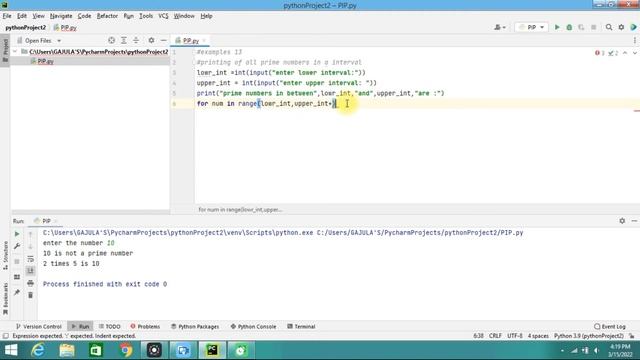Open the Event Log

[x=610, y=327]
